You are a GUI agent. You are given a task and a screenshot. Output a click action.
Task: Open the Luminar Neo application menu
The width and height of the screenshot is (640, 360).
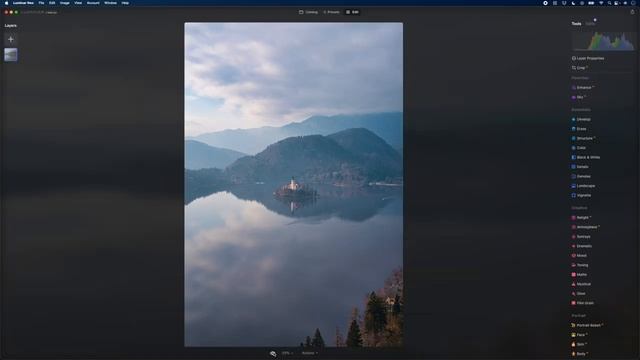tap(23, 3)
